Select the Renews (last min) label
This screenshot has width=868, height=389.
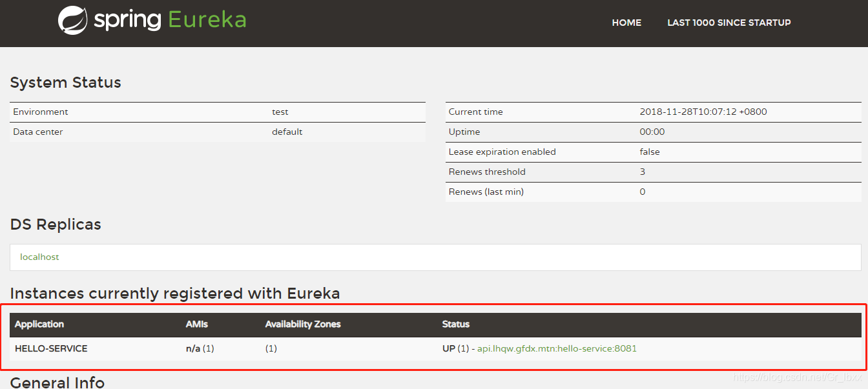[486, 192]
